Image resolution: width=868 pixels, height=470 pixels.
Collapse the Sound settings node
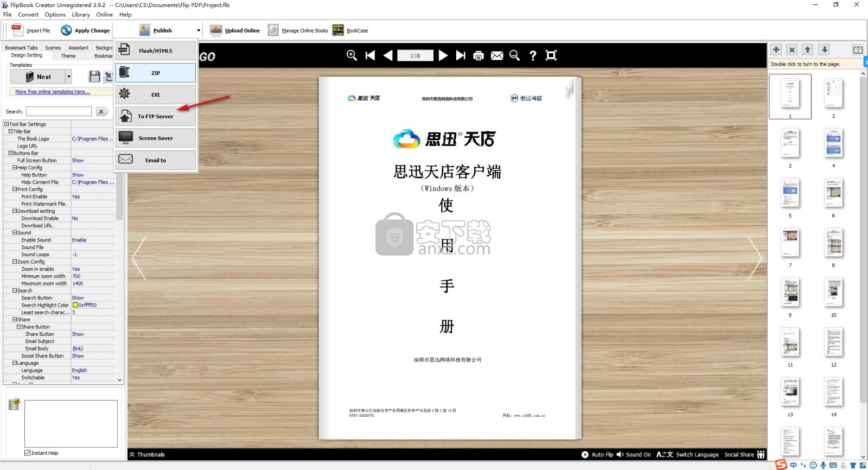pyautogui.click(x=15, y=233)
